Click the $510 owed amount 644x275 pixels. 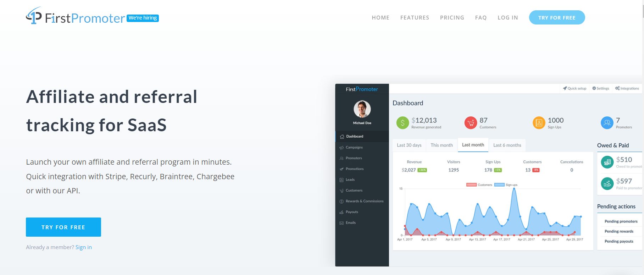tap(624, 160)
